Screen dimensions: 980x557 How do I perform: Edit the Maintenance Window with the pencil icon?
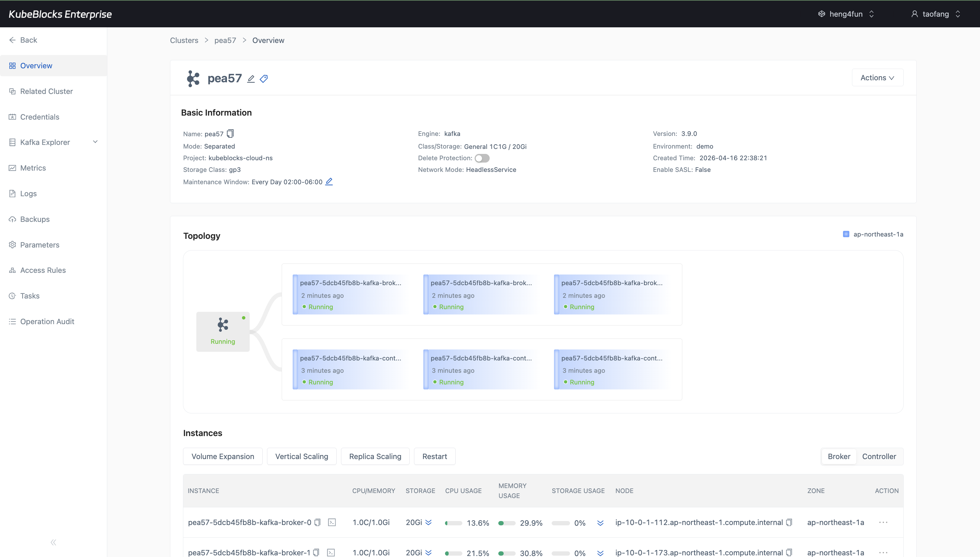point(329,182)
